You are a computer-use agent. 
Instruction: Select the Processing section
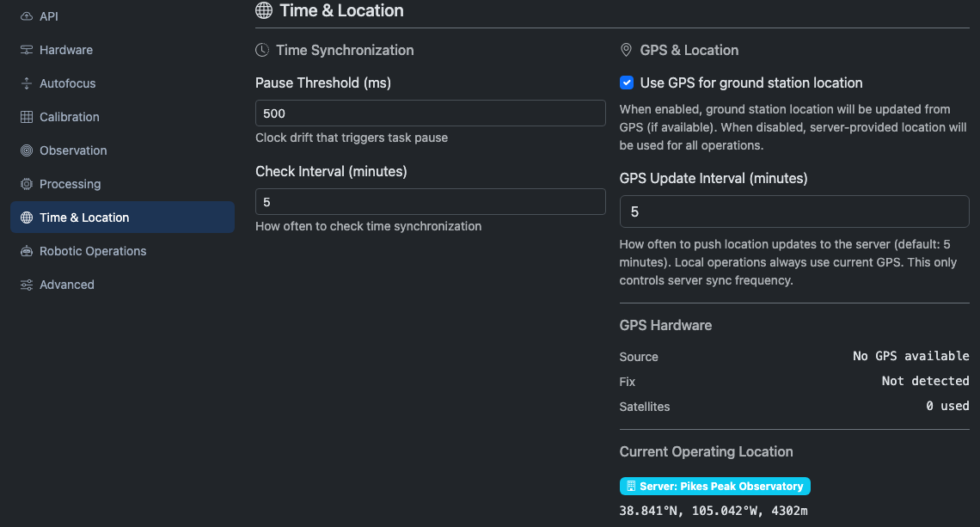pyautogui.click(x=122, y=184)
